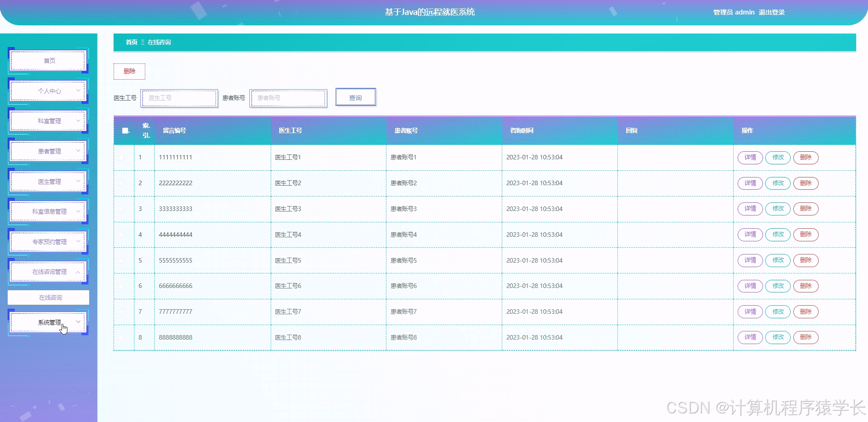Click 修改 for row 8888888888

point(778,337)
